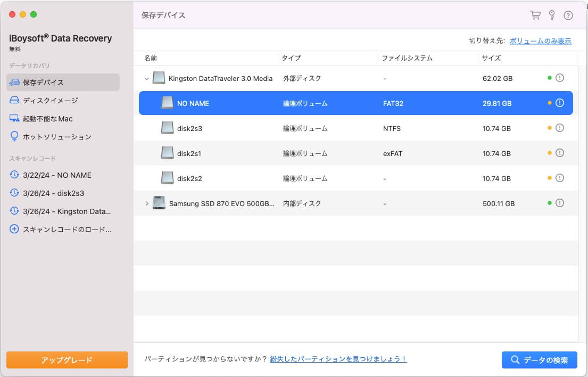The height and width of the screenshot is (377, 588).
Task: Start a scan with データの検索
Action: [539, 360]
